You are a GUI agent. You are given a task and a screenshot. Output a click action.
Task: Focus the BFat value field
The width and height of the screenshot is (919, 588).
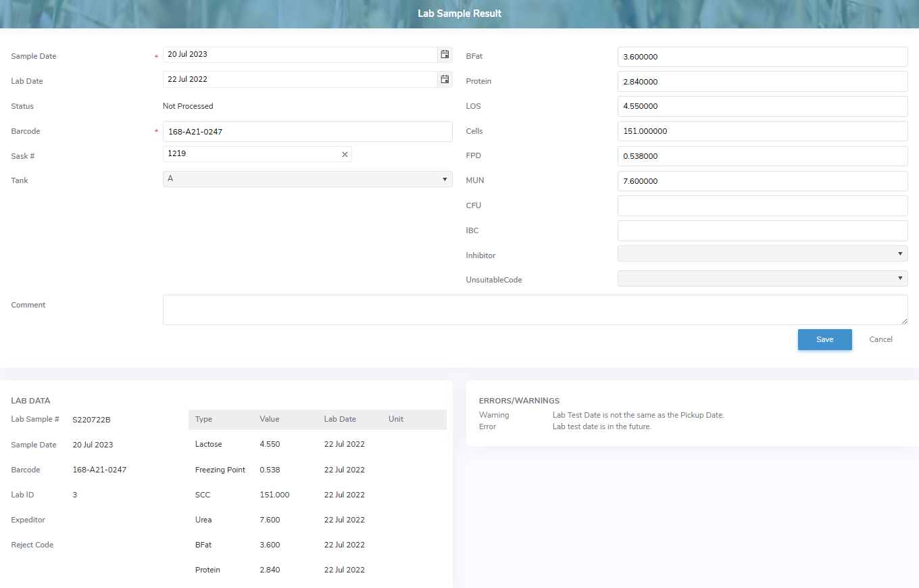[762, 57]
